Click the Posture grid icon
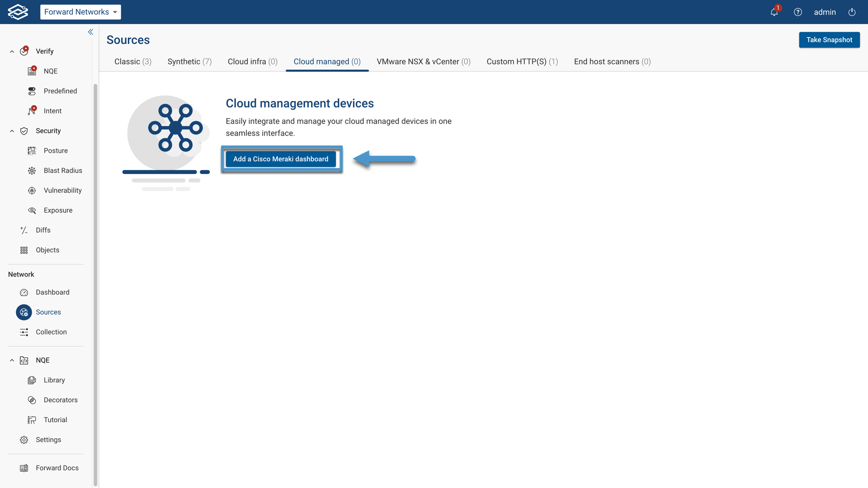The height and width of the screenshot is (488, 868). click(32, 150)
